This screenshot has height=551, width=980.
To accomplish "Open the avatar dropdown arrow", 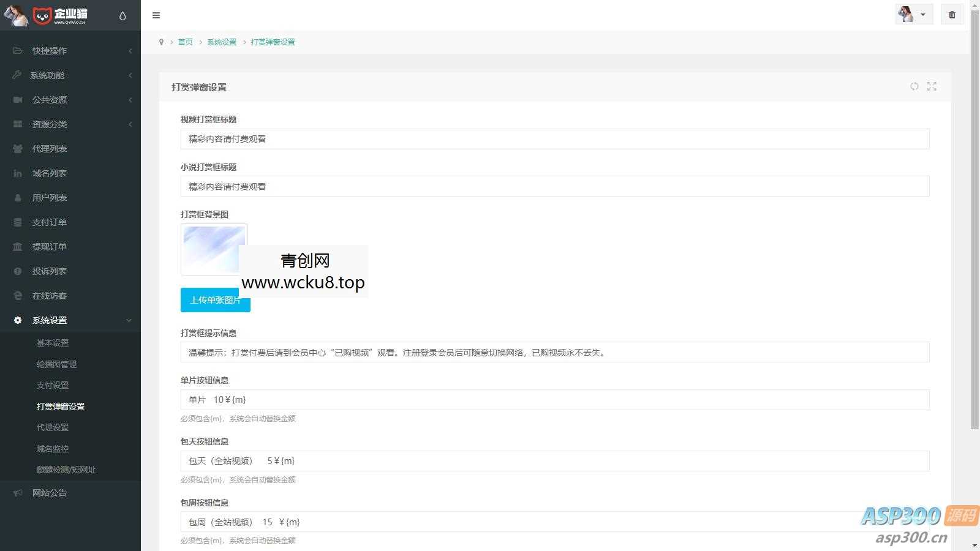I will [922, 14].
